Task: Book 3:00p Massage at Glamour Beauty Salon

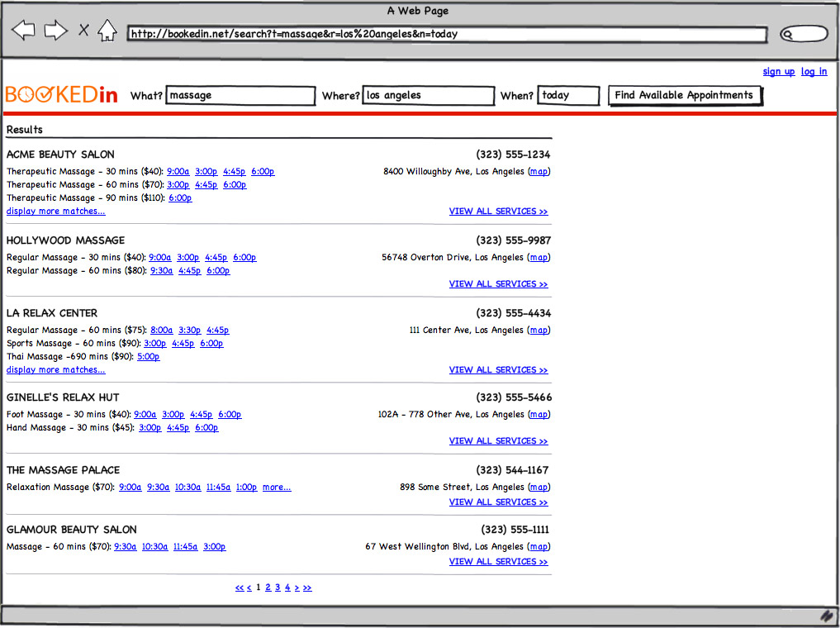Action: click(x=214, y=546)
